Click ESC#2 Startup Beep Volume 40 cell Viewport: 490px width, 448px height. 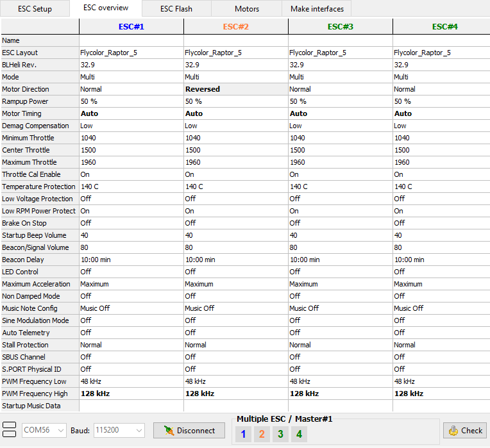[236, 235]
